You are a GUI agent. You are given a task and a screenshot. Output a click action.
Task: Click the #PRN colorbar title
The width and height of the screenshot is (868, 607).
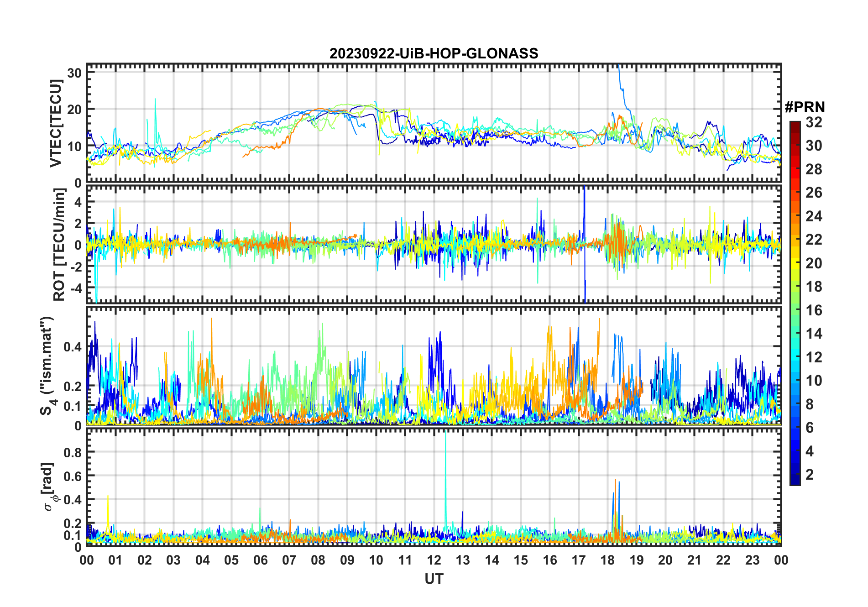coord(805,107)
